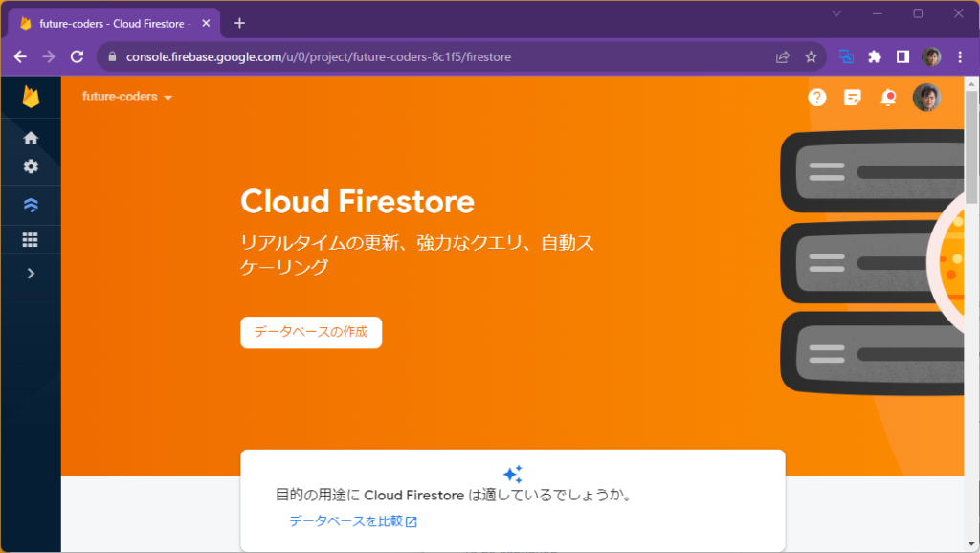
Task: Go forward with browser forward arrow
Action: tap(48, 56)
